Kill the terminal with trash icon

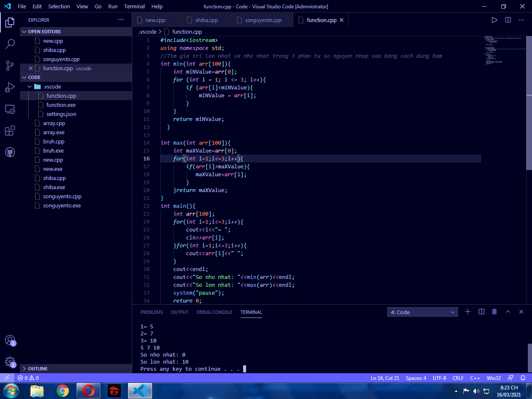point(494,312)
